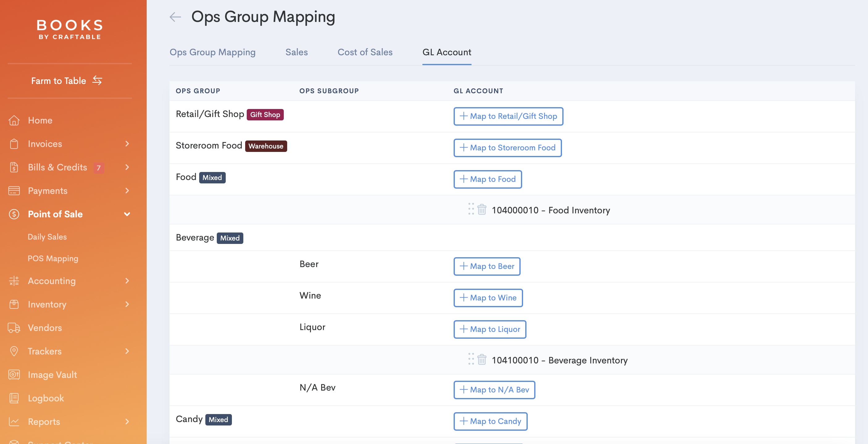Image resolution: width=868 pixels, height=444 pixels.
Task: Select the Payments card icon
Action: coord(14,191)
